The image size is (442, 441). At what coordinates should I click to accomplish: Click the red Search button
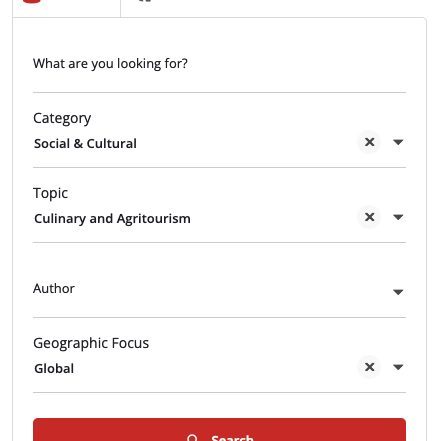coord(219,430)
